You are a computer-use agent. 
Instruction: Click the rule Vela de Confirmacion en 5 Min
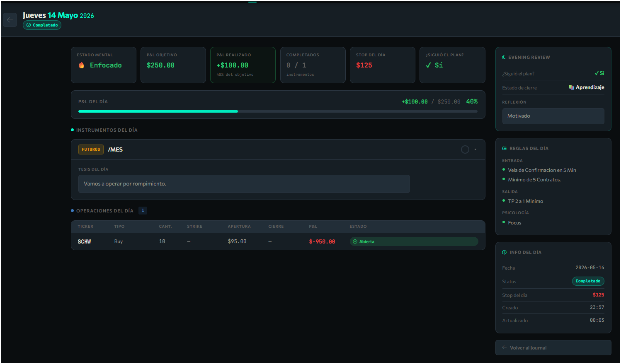(542, 170)
